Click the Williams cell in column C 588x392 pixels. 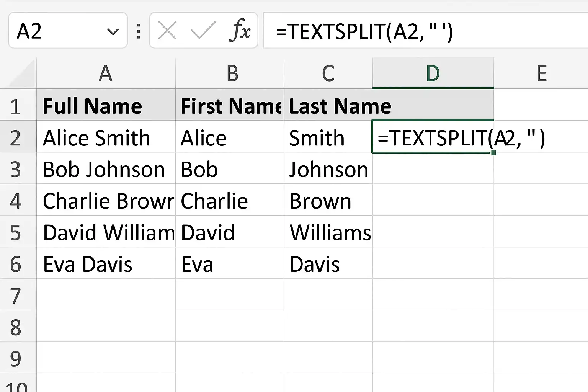[x=328, y=232]
